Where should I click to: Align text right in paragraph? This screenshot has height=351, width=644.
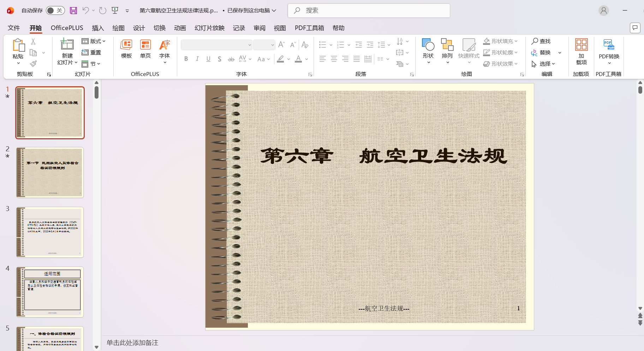pyautogui.click(x=345, y=59)
